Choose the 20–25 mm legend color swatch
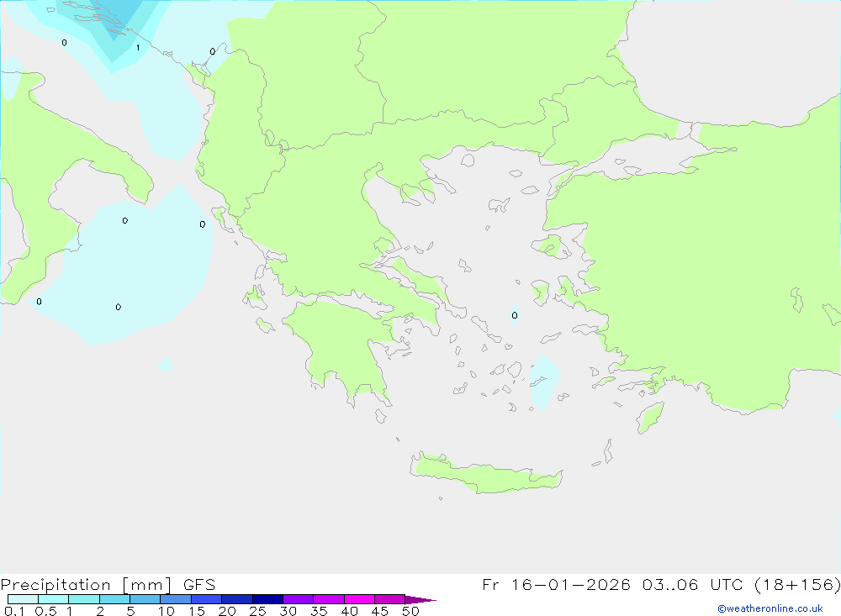This screenshot has width=841, height=616. click(236, 599)
